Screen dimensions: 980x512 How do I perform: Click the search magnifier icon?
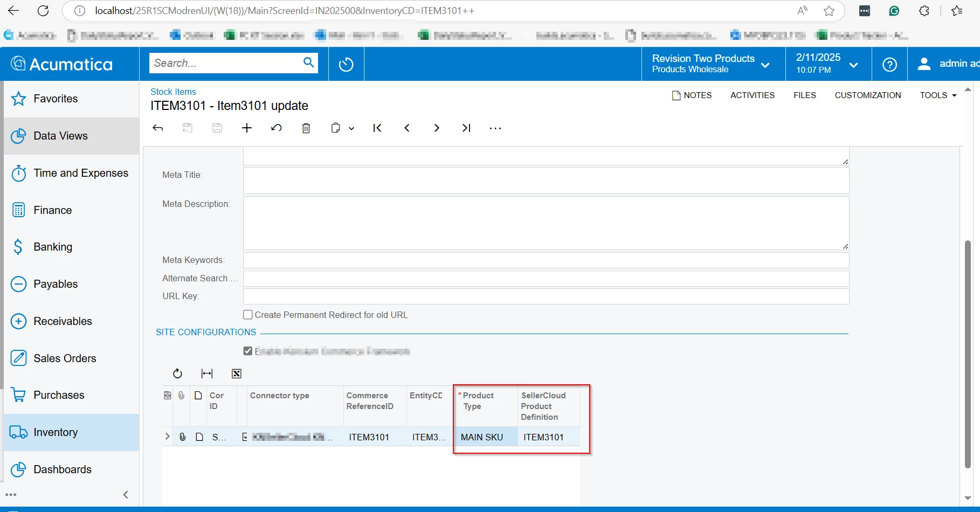308,63
